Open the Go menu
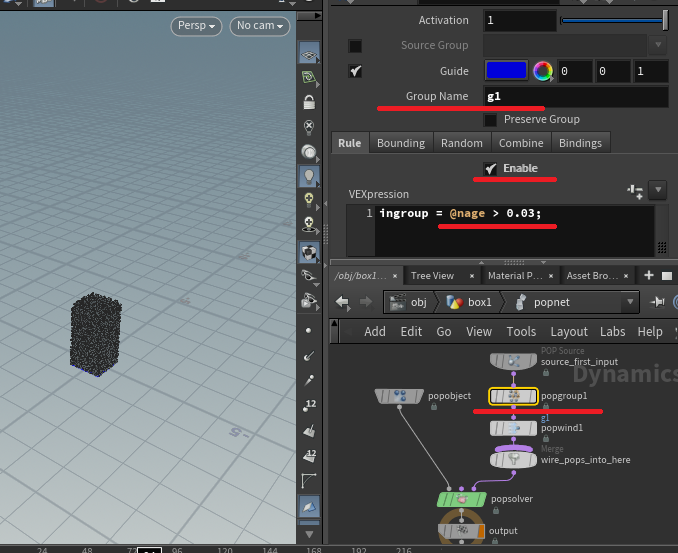 [444, 332]
